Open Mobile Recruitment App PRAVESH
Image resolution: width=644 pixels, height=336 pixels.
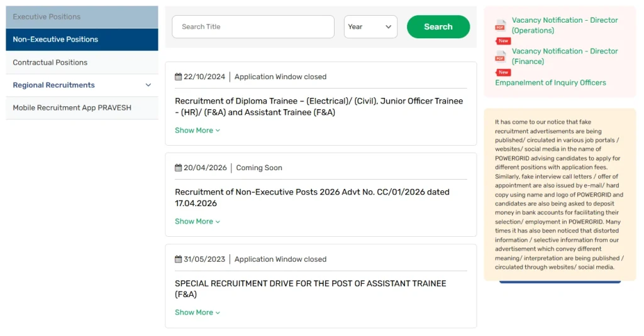click(82, 108)
